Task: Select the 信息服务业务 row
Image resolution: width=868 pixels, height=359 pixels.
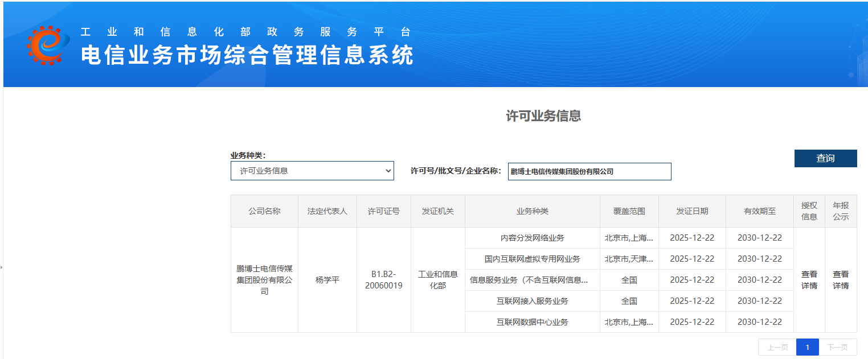Action: tap(533, 280)
